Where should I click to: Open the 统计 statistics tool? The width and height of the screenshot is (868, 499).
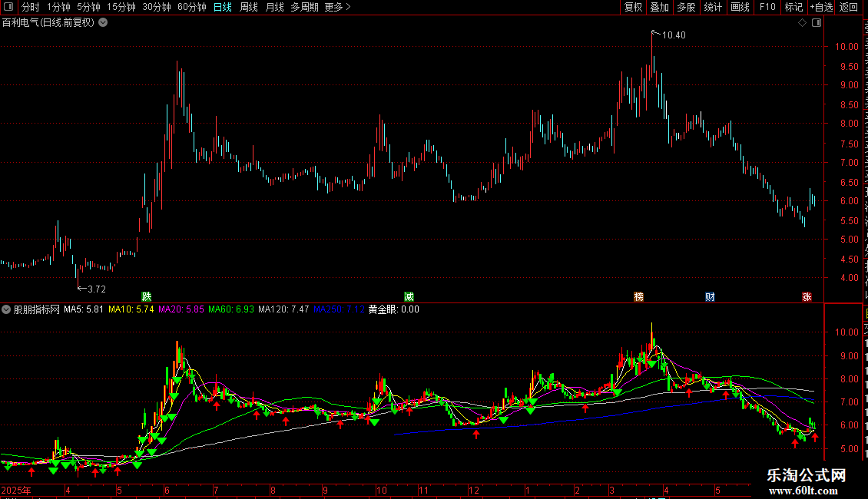click(713, 7)
